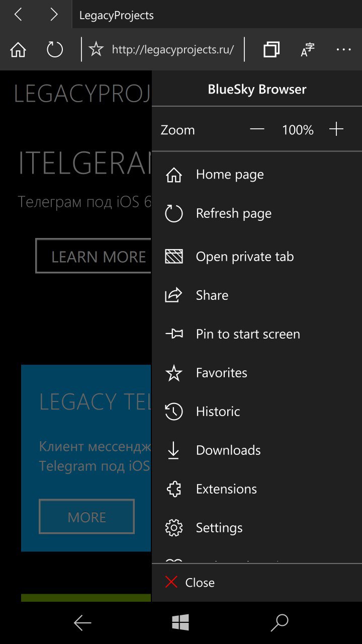Click the URL address field

172,50
